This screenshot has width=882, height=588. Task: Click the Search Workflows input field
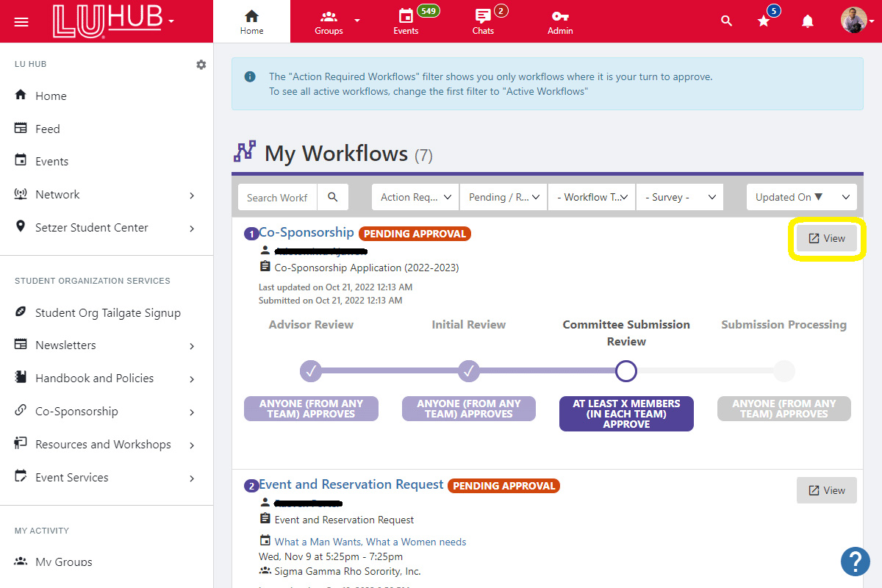coord(278,197)
